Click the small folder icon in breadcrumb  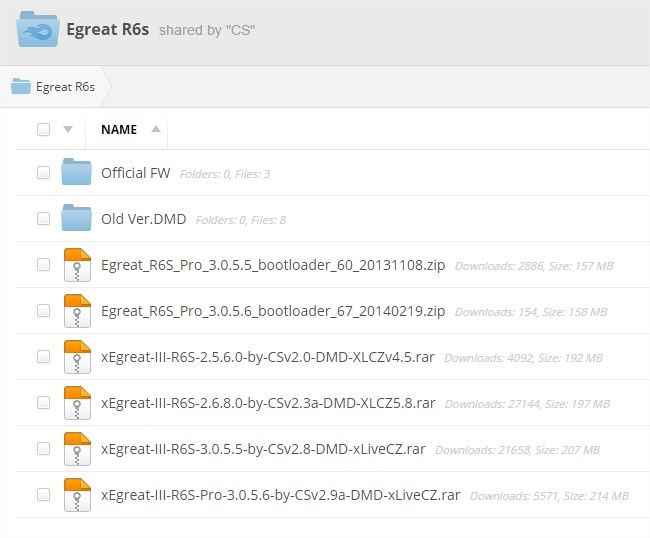point(21,86)
